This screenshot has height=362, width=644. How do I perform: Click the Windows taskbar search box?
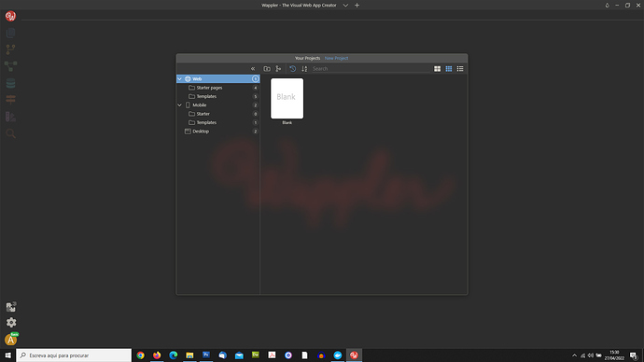click(x=74, y=355)
